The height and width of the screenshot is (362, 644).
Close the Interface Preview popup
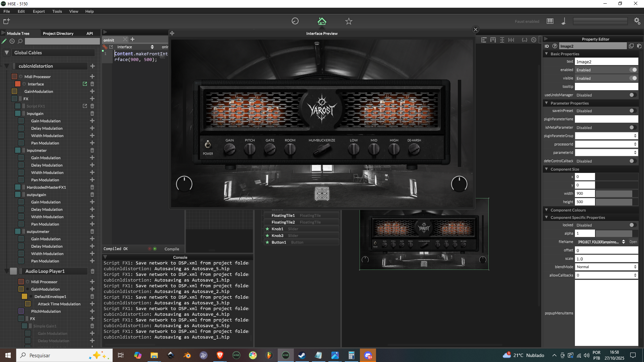click(x=475, y=29)
